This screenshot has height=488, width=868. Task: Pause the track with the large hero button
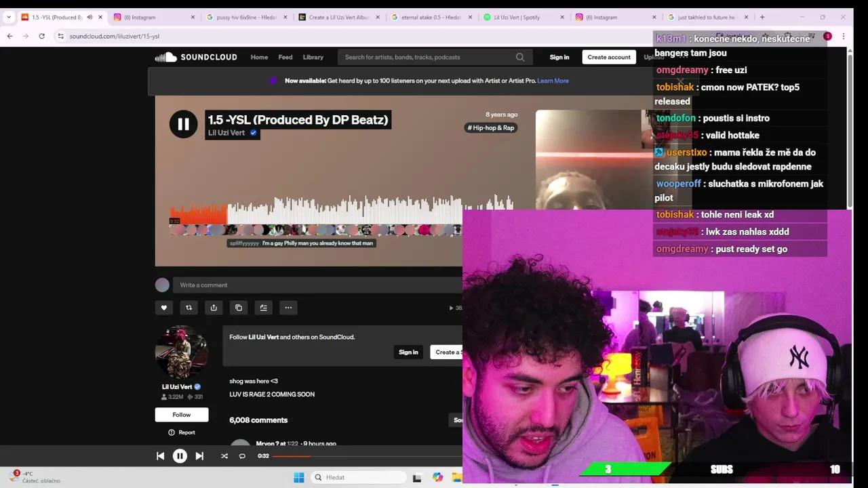tap(183, 124)
